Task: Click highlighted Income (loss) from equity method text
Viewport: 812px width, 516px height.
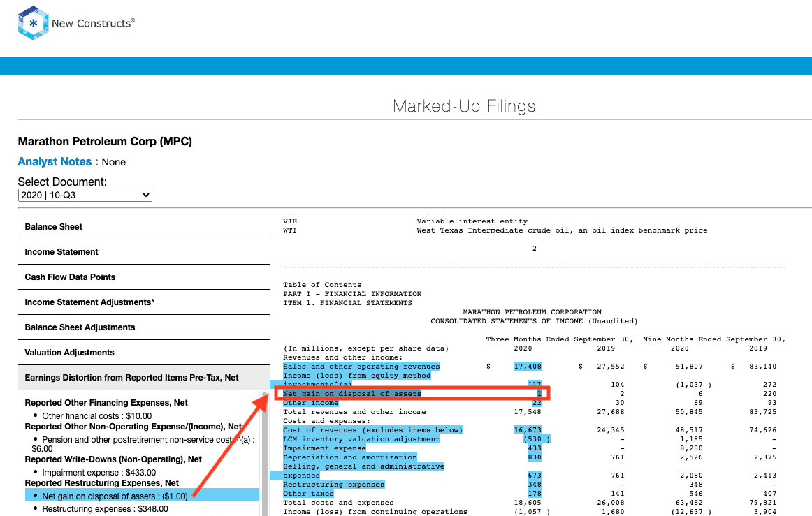Action: (357, 376)
